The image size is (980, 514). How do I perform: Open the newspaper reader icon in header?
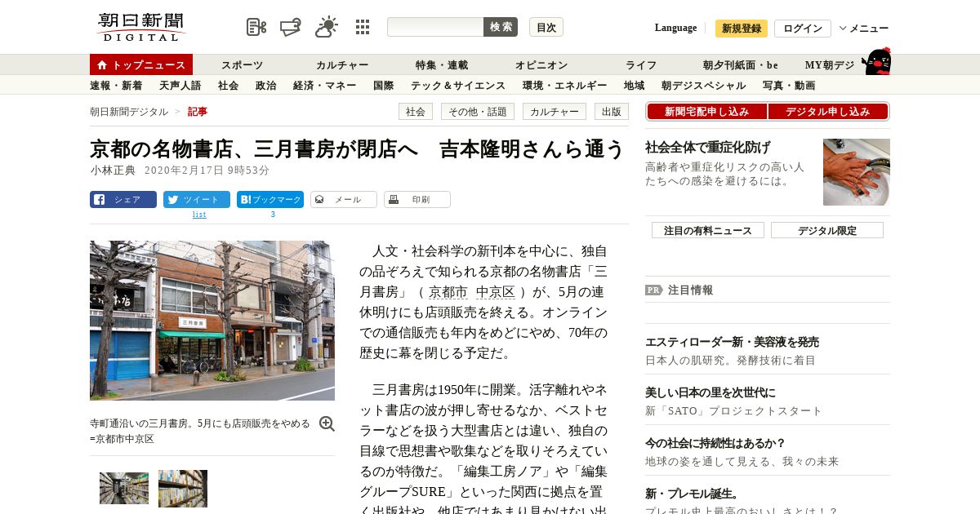(256, 27)
